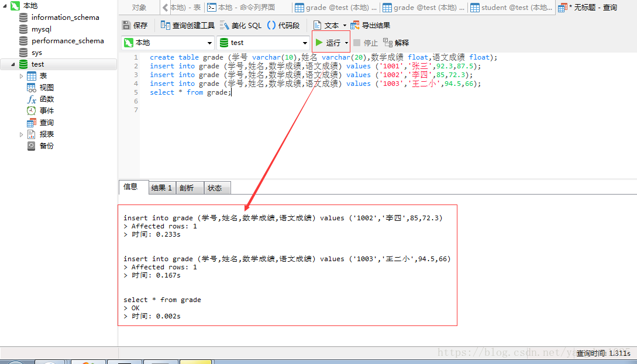Viewport: 637px width, 364px height.
Task: Switch to the 状态 status tab
Action: point(216,187)
